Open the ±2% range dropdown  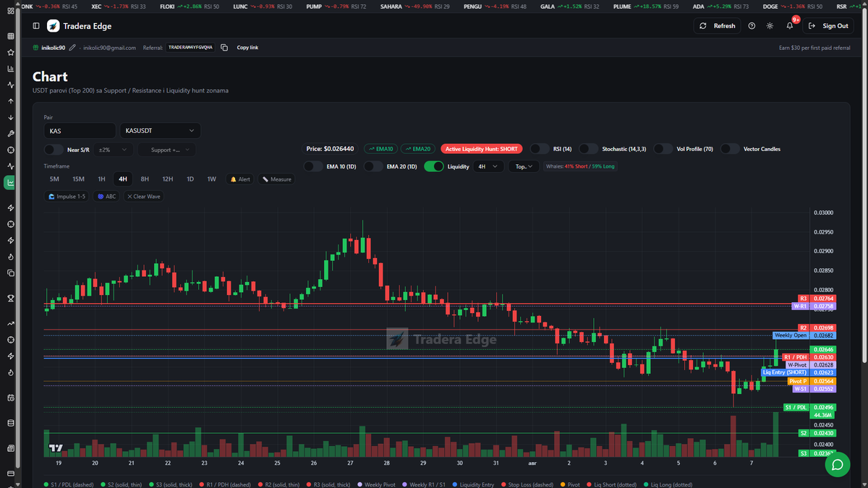[114, 150]
